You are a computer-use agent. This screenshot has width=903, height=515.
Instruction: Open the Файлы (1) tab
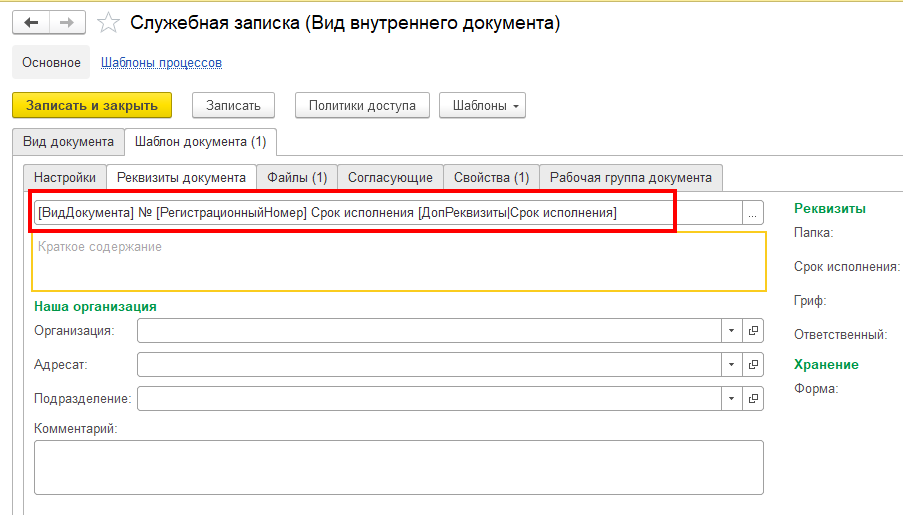click(x=297, y=177)
